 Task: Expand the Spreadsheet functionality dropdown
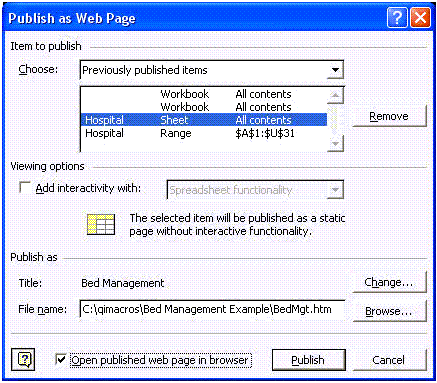pyautogui.click(x=335, y=190)
